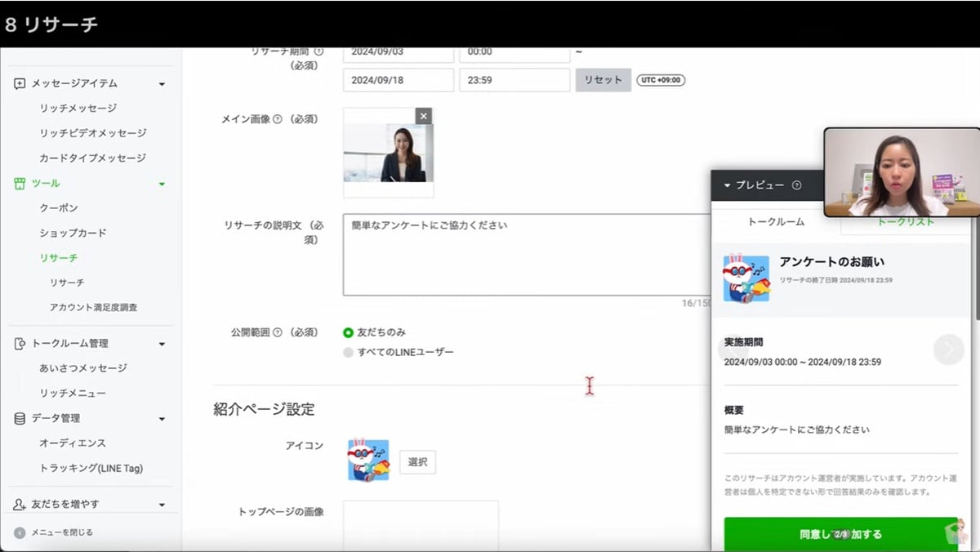Click リサーチの説明文 text area
Viewport: 980px width, 552px height.
pyautogui.click(x=527, y=255)
